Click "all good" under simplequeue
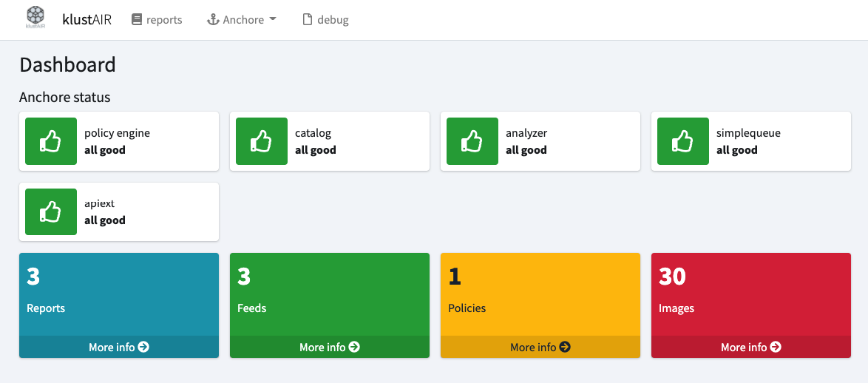This screenshot has height=383, width=868. pyautogui.click(x=737, y=150)
